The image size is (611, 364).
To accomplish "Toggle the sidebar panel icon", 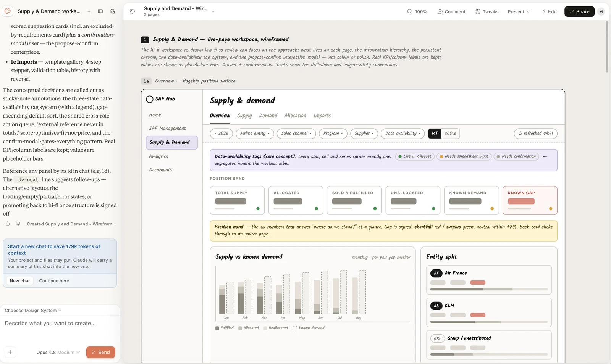I will pos(100,11).
